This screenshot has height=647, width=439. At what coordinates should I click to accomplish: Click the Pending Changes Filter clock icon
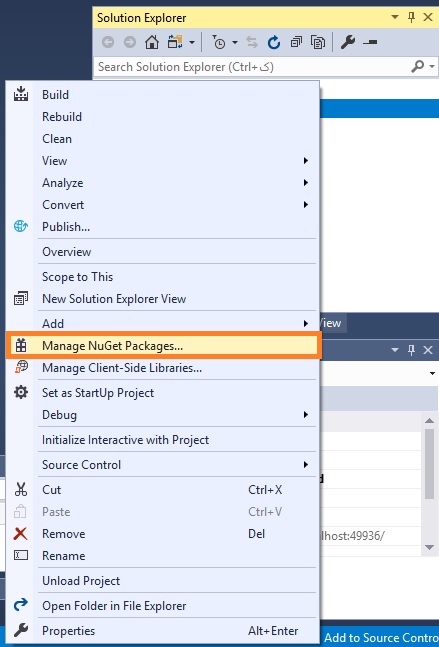(x=219, y=42)
